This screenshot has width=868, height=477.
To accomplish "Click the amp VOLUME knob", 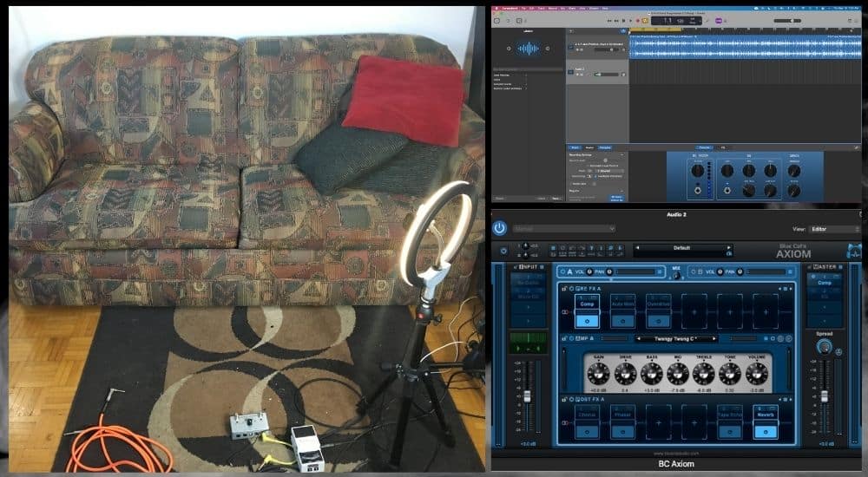I will point(757,374).
